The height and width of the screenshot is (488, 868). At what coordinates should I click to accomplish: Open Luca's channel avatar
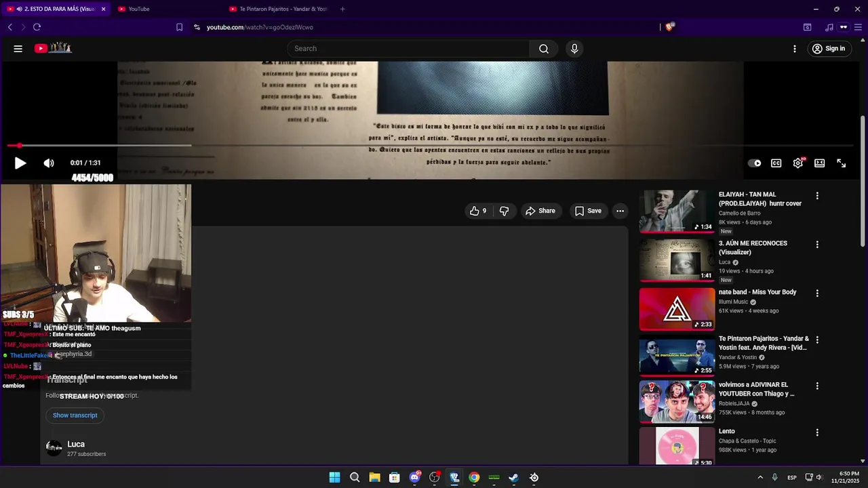point(54,448)
